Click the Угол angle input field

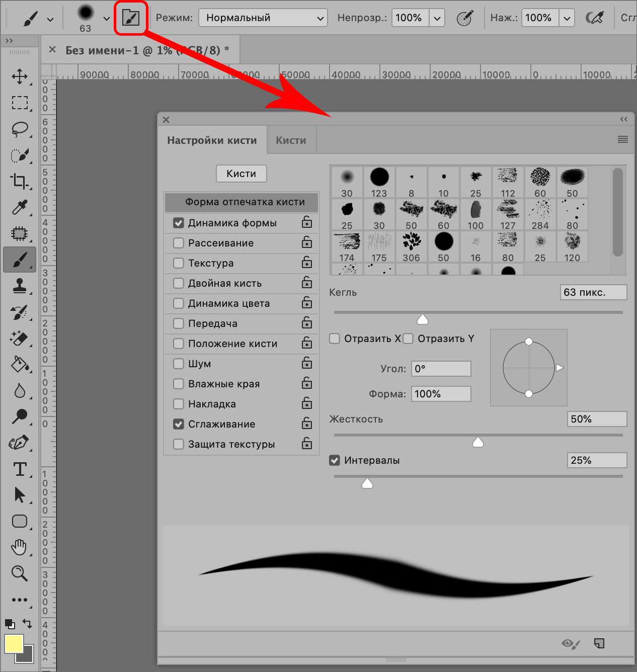tap(441, 369)
